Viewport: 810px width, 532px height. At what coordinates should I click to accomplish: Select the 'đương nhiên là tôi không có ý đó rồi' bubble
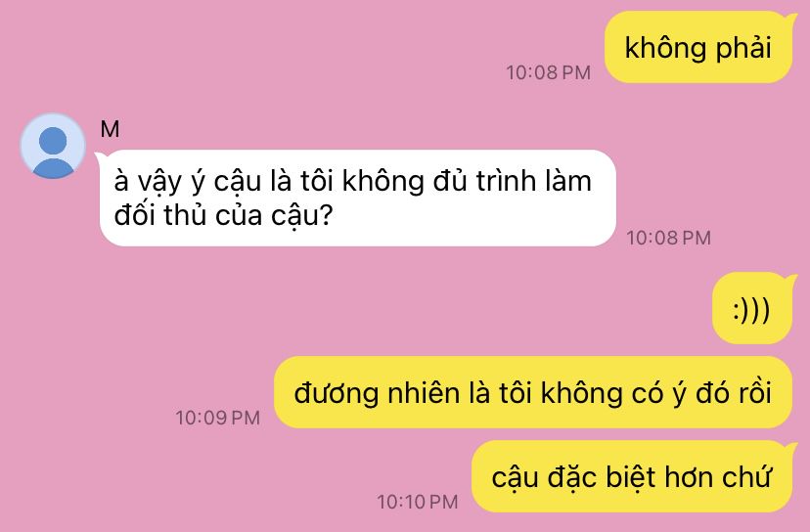coord(532,392)
